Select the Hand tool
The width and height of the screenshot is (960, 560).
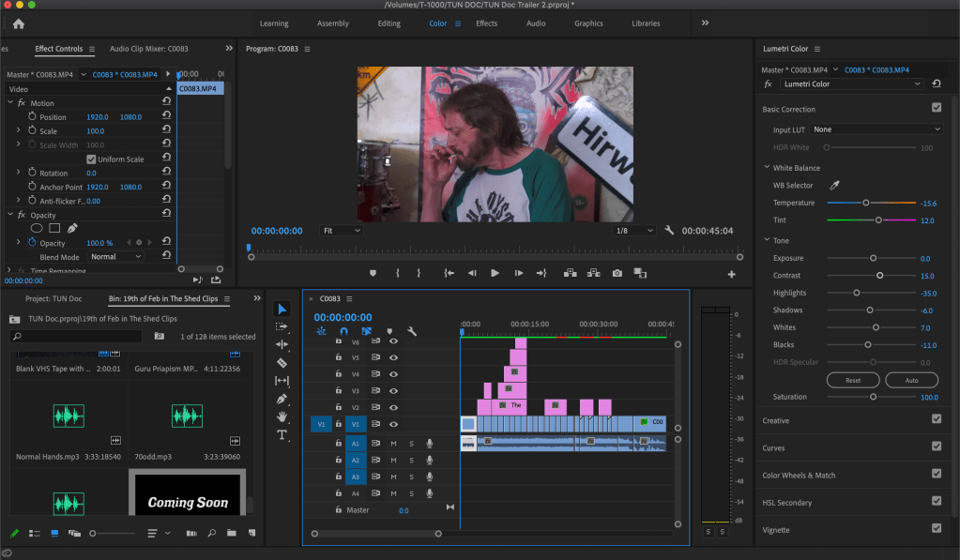(282, 416)
